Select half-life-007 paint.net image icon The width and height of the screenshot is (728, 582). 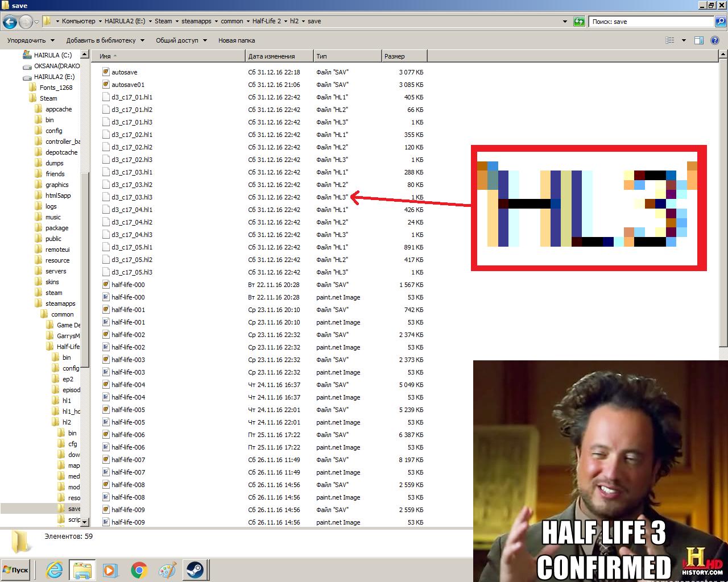tap(106, 472)
